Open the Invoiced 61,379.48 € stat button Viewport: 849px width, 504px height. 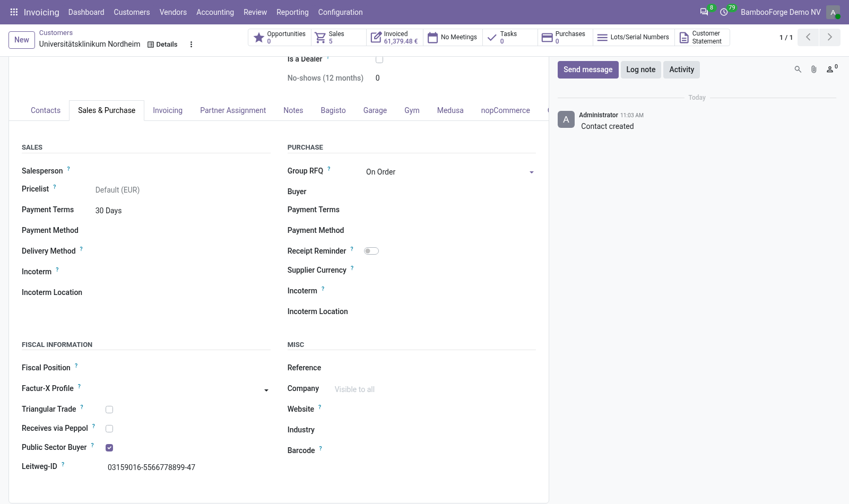click(x=395, y=37)
